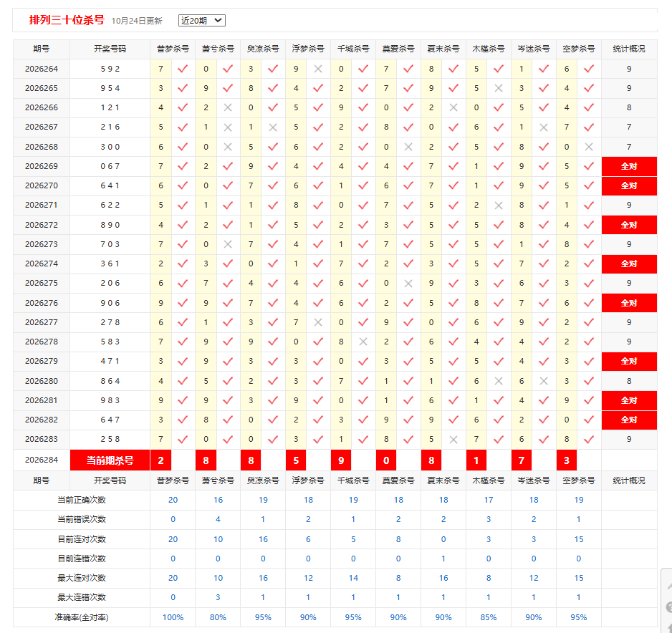Viewport: 672px width, 633px height.
Task: Click the red check mark for 莫爱杀号 in row 2026279
Action: point(408,361)
